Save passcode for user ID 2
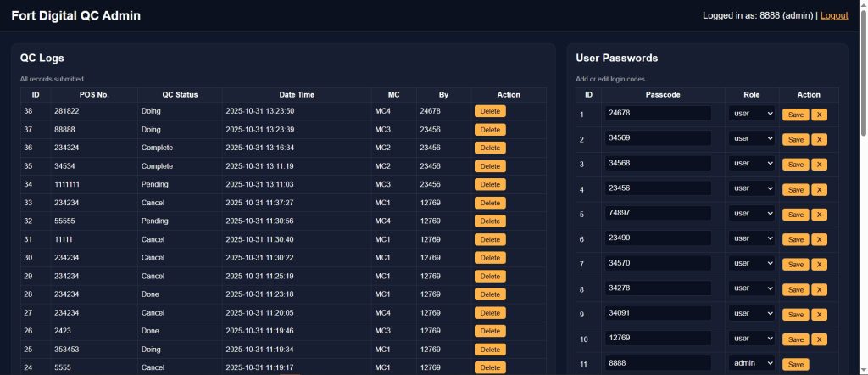This screenshot has height=375, width=868. pyautogui.click(x=795, y=139)
